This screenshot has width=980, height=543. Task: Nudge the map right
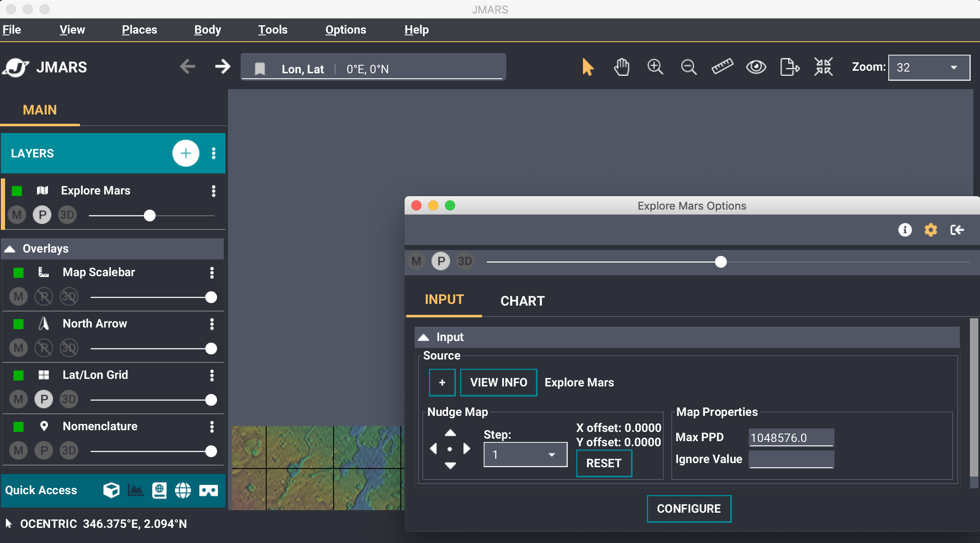466,449
